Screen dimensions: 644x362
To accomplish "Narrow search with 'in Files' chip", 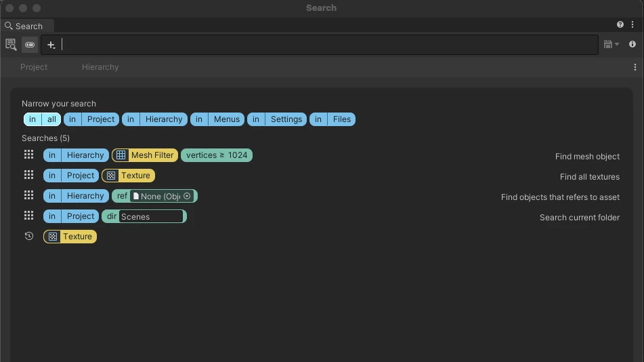I will tap(332, 119).
